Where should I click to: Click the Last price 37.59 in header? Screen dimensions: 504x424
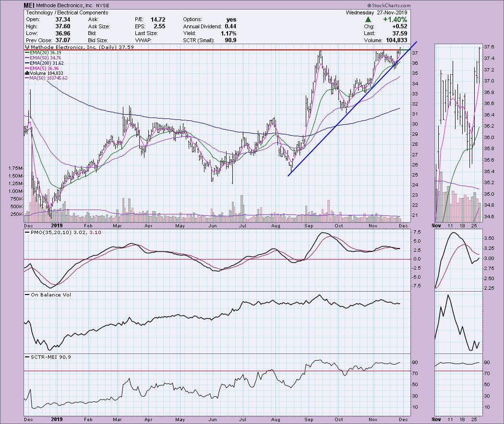(399, 34)
